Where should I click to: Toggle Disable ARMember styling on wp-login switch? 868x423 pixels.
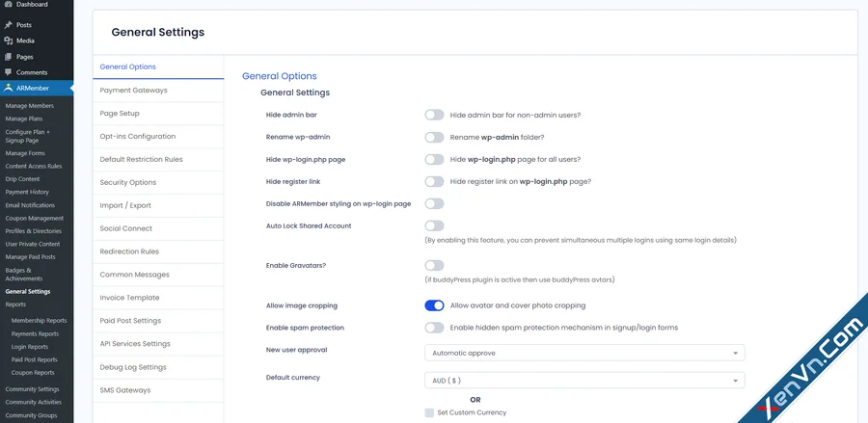[x=435, y=203]
